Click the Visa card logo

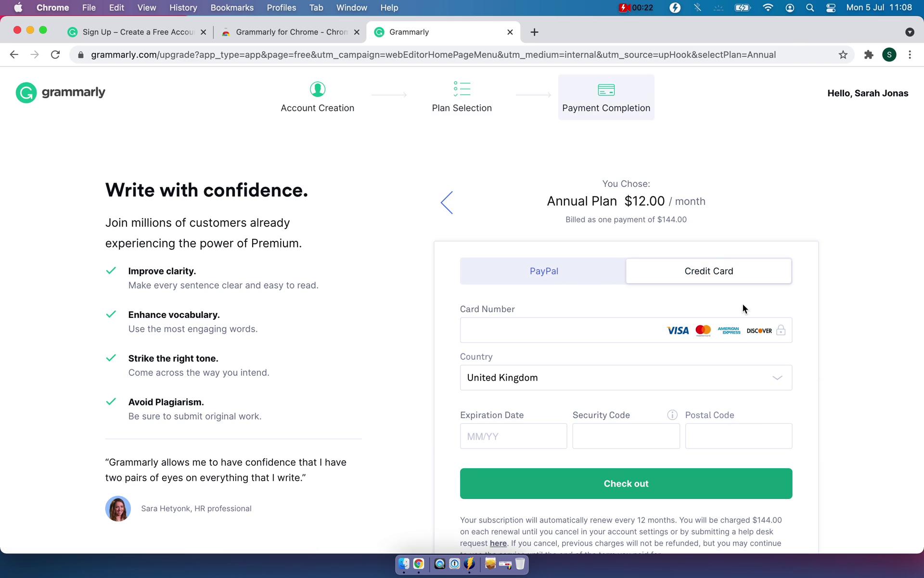coord(678,330)
